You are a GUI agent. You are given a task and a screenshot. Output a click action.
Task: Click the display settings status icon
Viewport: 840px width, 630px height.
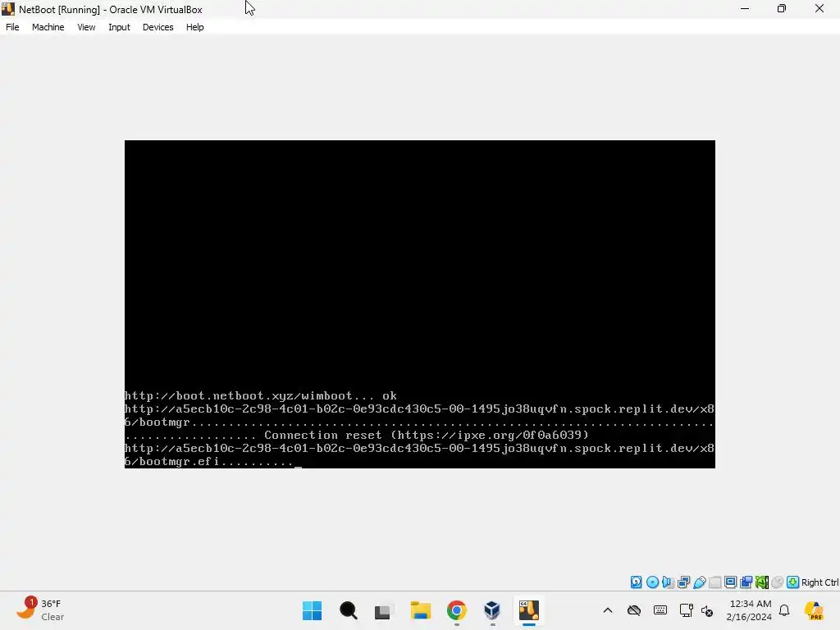(730, 582)
